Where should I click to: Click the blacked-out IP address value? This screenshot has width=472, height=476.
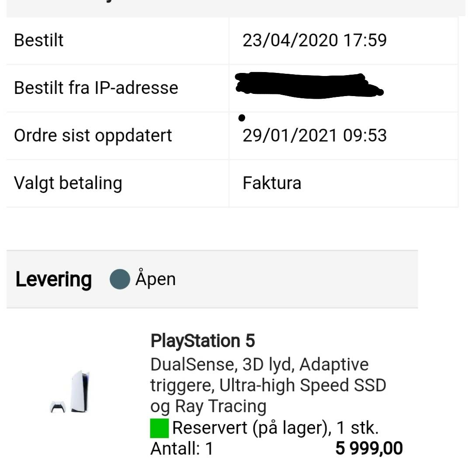309,86
